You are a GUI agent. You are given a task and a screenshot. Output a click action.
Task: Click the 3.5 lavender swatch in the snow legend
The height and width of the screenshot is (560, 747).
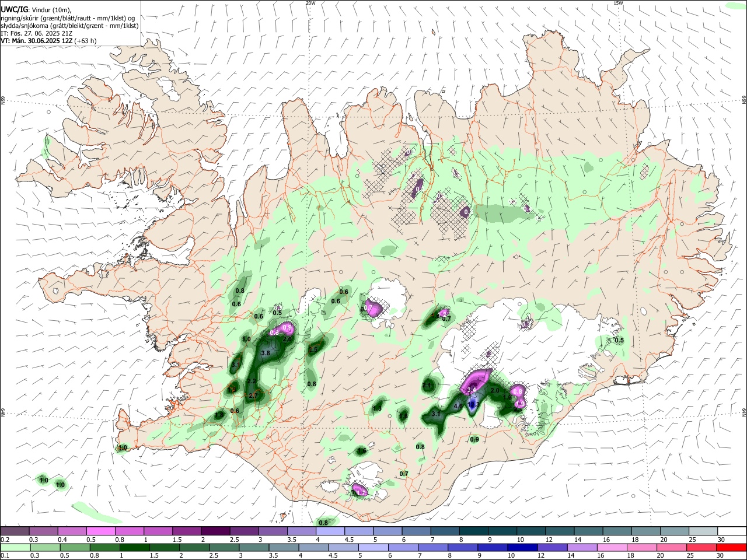(x=301, y=531)
